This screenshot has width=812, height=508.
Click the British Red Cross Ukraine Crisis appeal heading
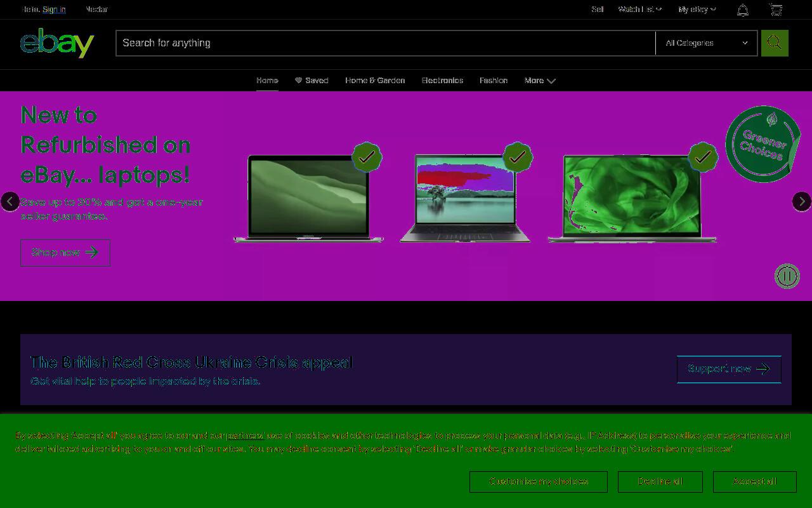[192, 362]
